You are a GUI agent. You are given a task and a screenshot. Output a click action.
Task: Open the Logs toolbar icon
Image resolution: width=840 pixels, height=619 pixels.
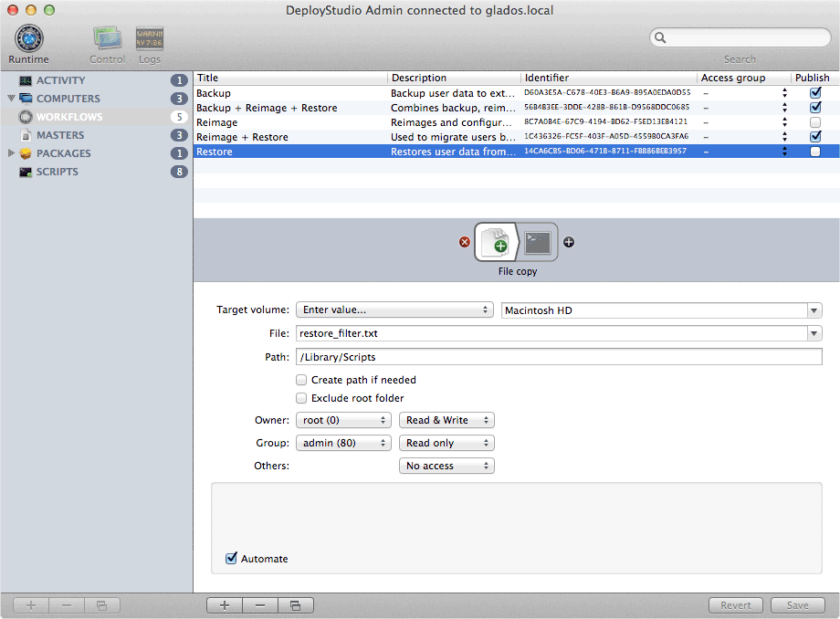click(150, 40)
